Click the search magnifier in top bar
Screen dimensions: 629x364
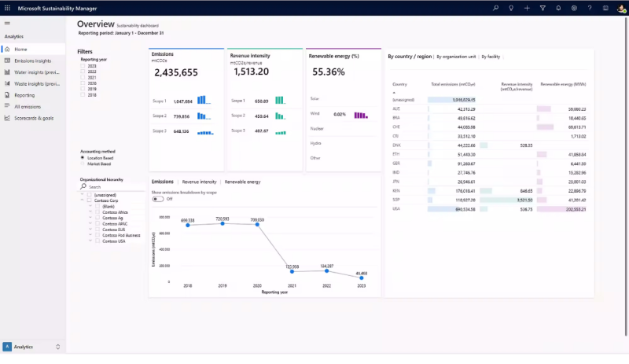click(x=496, y=8)
